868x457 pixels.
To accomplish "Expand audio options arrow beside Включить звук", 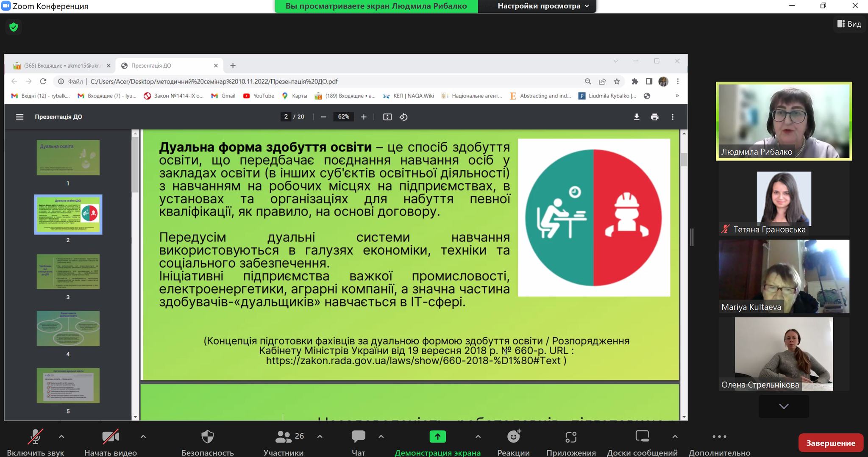I will point(61,436).
